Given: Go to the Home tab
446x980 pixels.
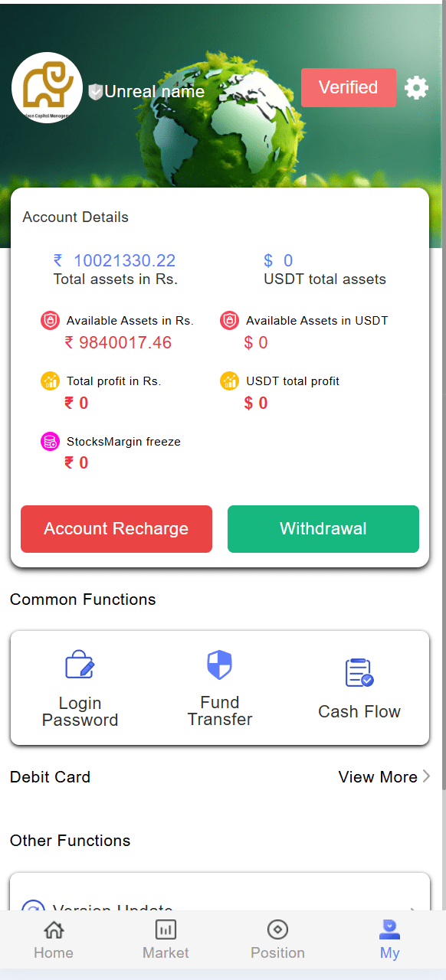Looking at the screenshot, I should 54,940.
